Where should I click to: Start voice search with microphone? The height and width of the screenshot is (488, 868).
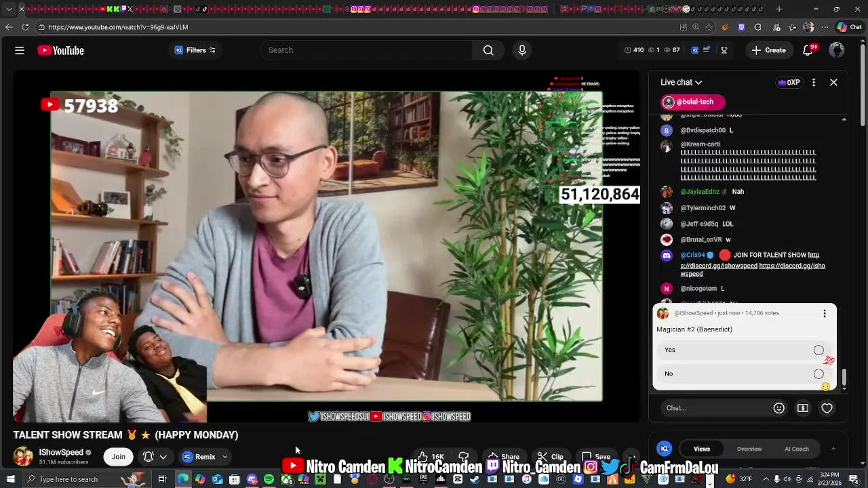522,50
